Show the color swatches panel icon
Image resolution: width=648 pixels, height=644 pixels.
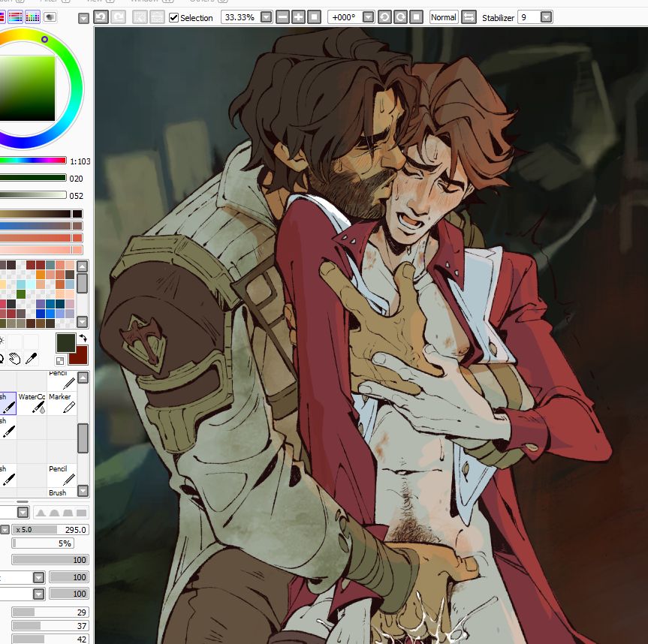coord(32,17)
